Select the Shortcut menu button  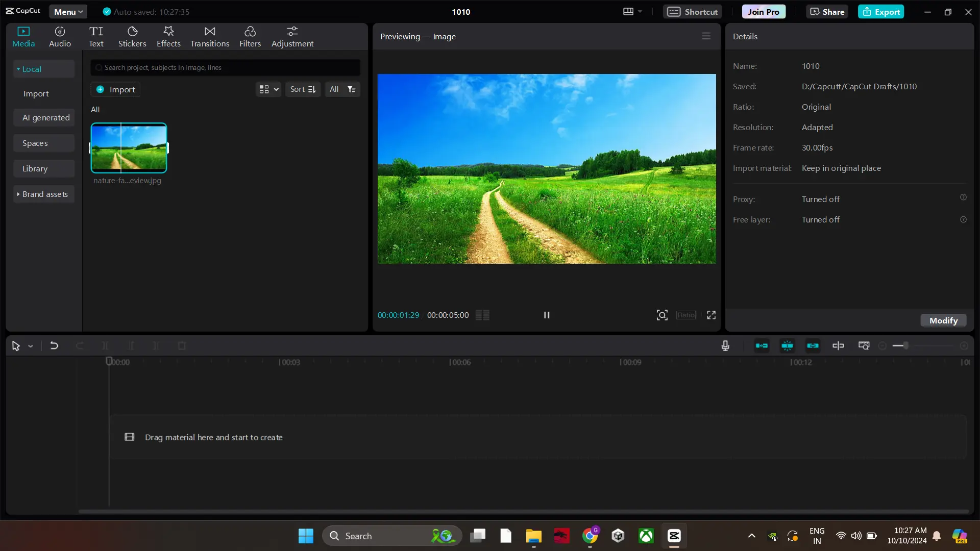pos(693,11)
